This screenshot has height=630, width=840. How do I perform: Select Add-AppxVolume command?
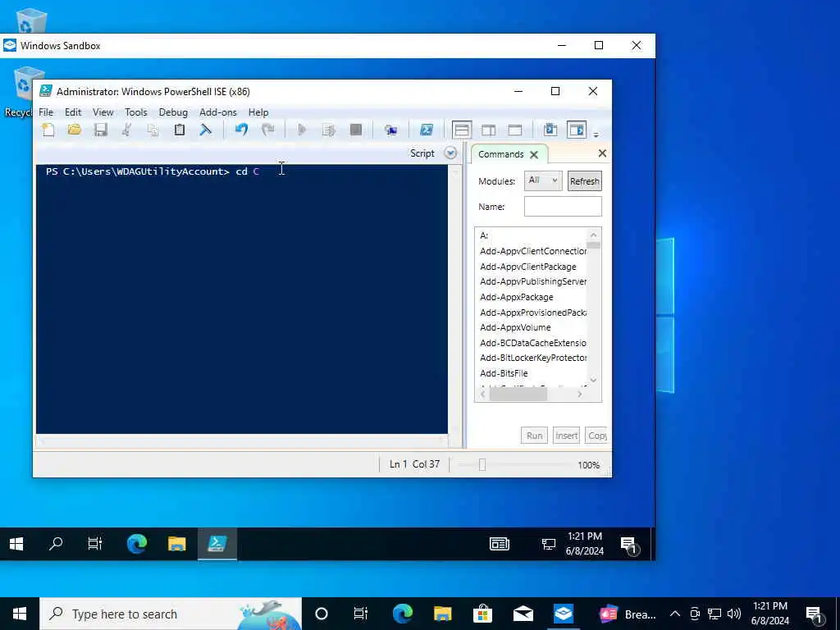click(515, 327)
